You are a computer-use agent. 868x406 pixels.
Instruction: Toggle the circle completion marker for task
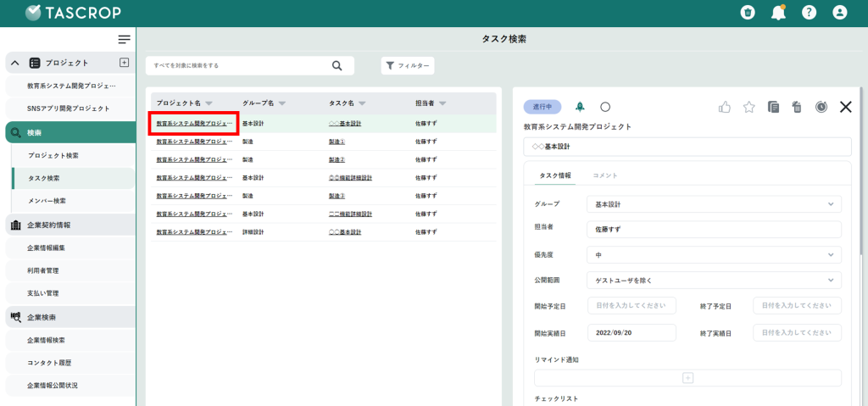pos(605,107)
